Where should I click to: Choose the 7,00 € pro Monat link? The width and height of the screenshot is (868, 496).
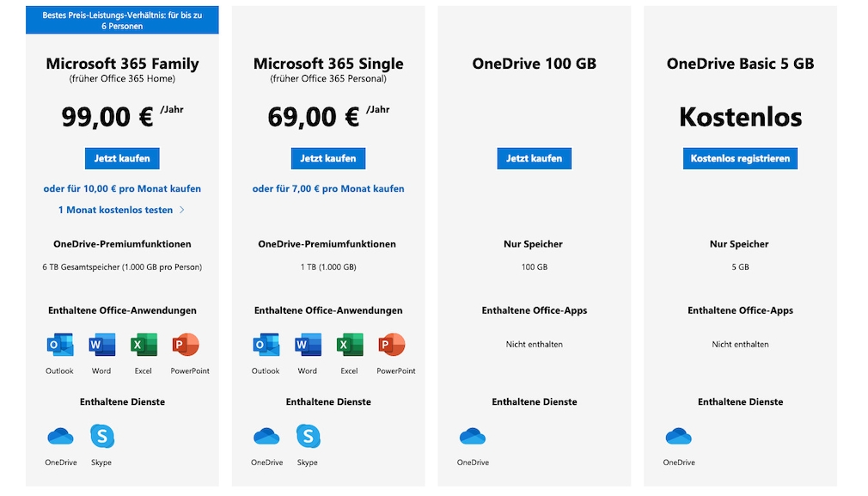(328, 188)
